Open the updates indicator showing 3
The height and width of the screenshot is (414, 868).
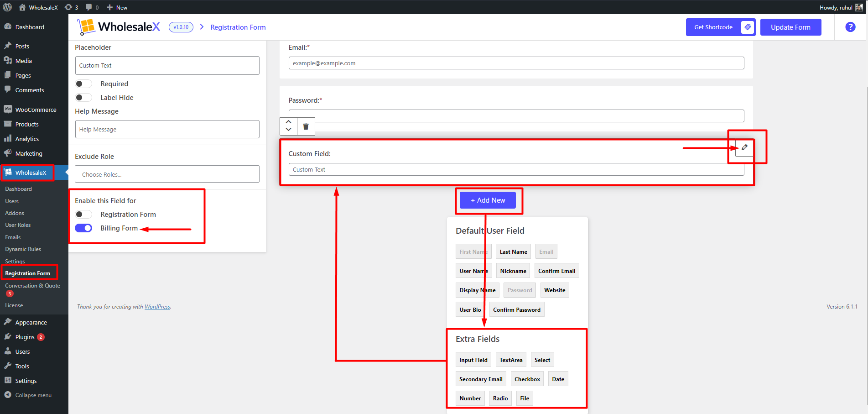coord(72,7)
